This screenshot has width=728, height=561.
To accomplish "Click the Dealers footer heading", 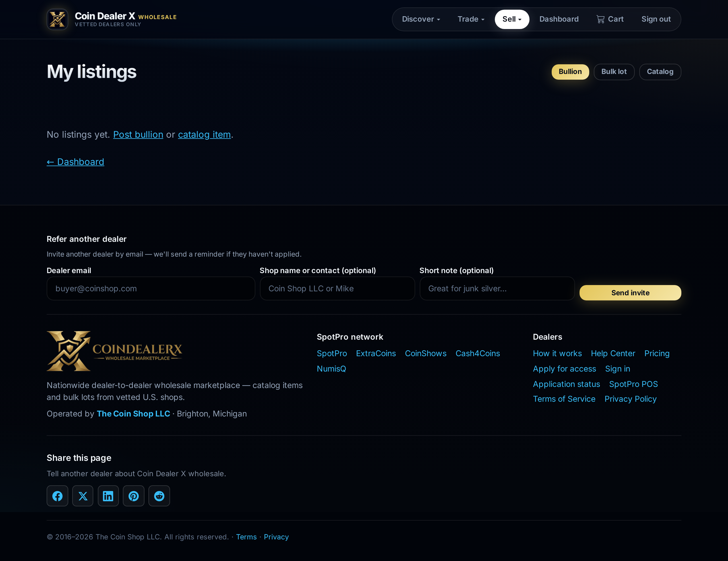I will [x=547, y=337].
